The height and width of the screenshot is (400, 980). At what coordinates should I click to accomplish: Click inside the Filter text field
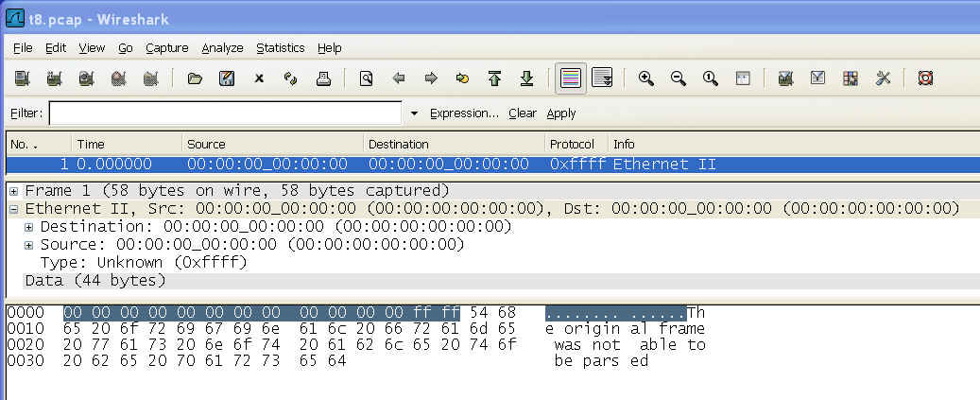tap(225, 113)
